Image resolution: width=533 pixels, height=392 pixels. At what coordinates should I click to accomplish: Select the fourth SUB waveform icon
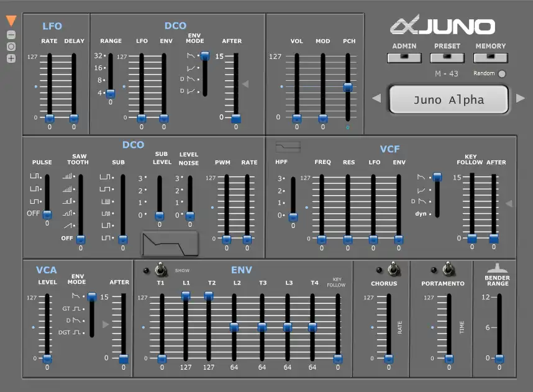(107, 214)
